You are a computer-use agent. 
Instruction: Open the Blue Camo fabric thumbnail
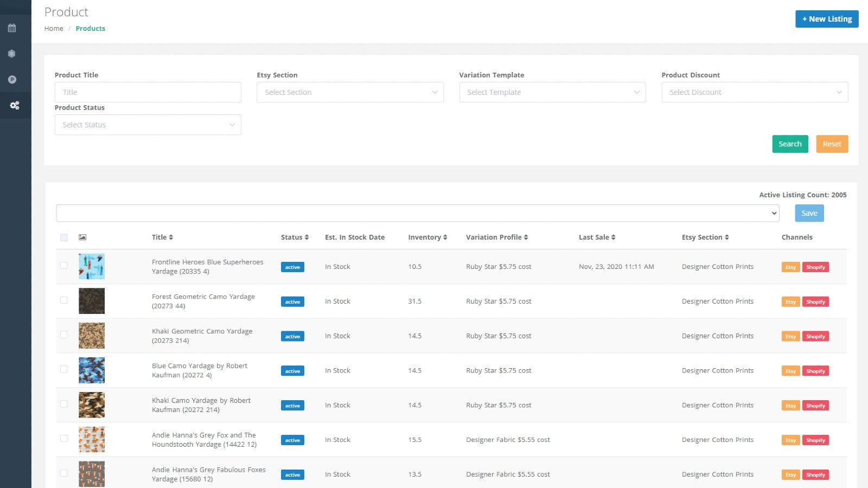coord(92,370)
